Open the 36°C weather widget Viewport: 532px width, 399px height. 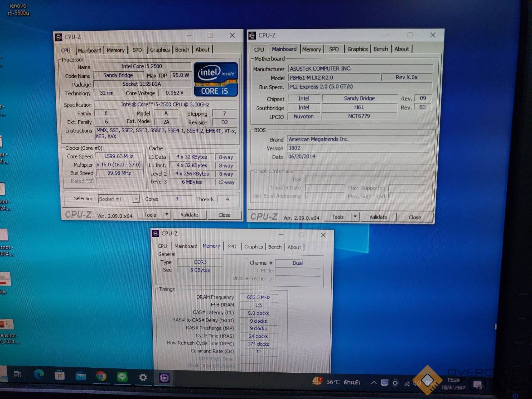click(x=337, y=382)
